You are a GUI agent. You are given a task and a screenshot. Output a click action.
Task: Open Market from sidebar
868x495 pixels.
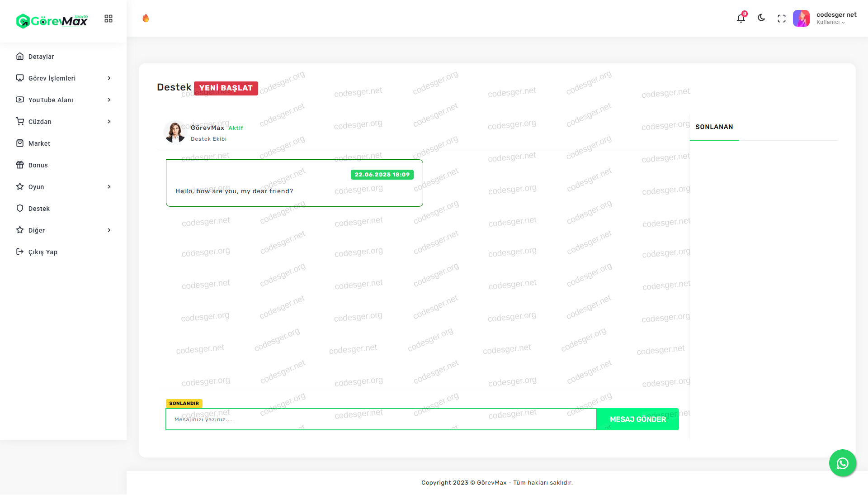coord(39,143)
